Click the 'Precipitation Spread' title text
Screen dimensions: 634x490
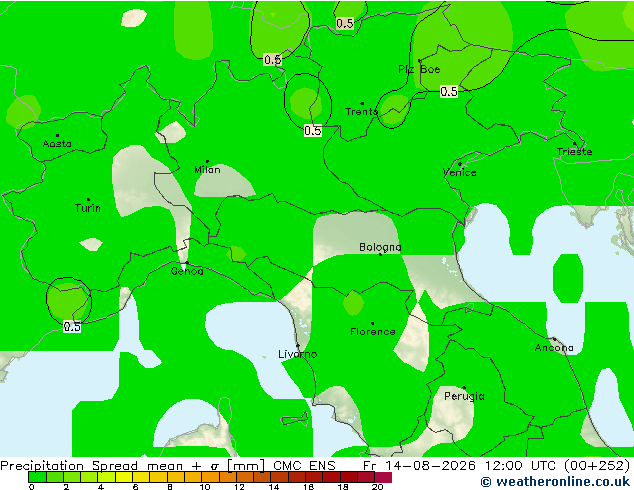[x=69, y=466]
